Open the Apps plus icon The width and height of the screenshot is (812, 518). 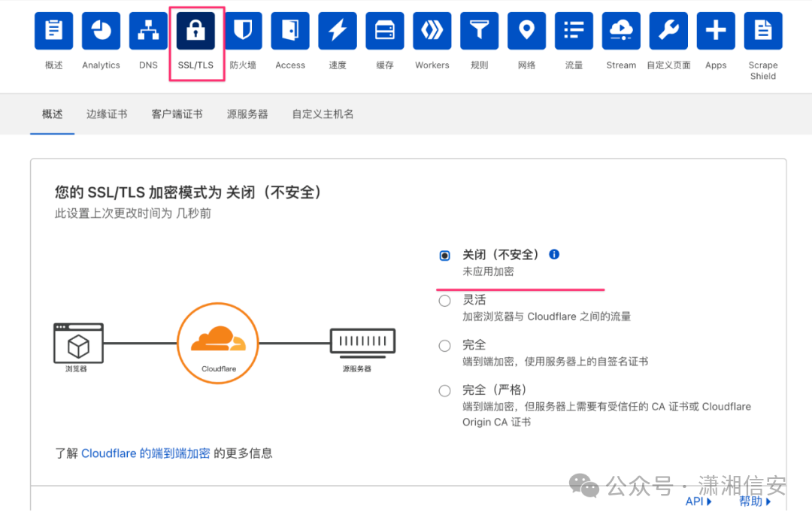[x=715, y=30]
